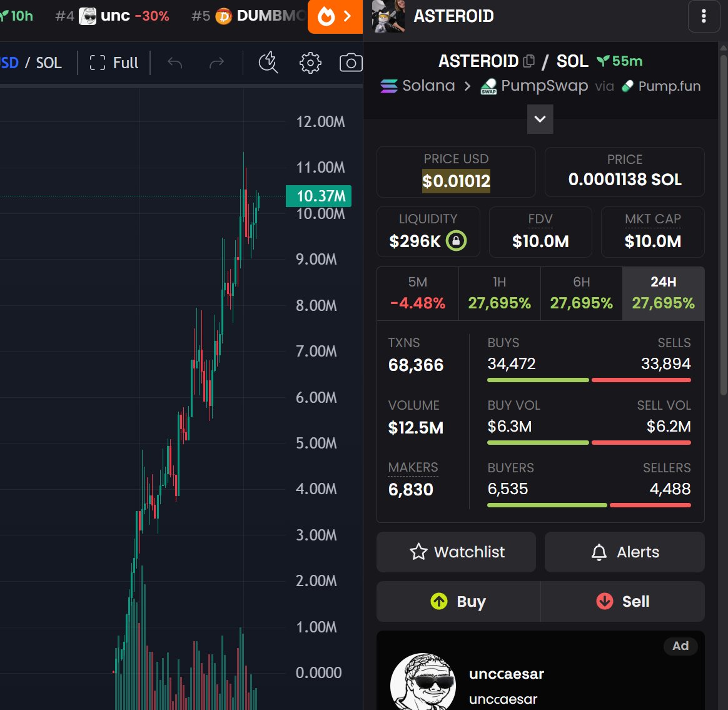Take a chart snapshot with camera icon

pyautogui.click(x=350, y=63)
